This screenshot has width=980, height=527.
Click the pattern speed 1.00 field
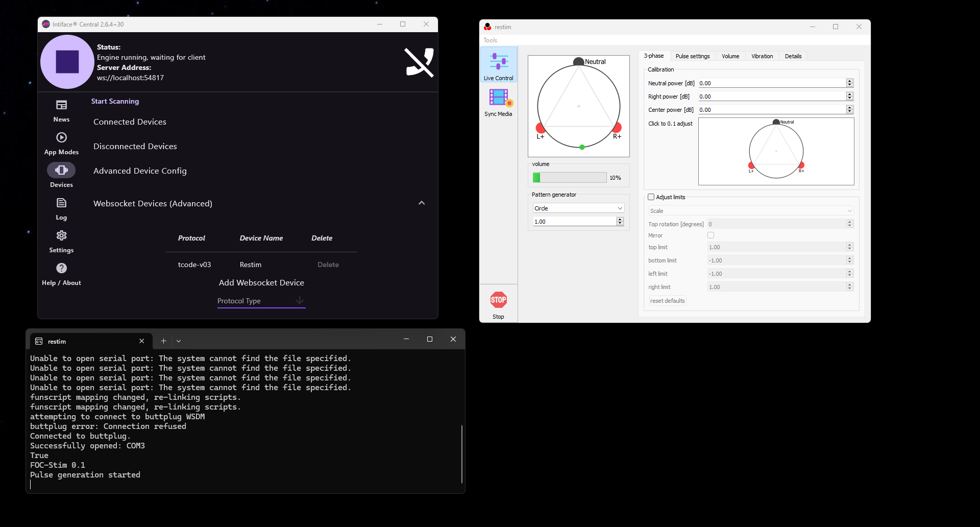pyautogui.click(x=574, y=221)
